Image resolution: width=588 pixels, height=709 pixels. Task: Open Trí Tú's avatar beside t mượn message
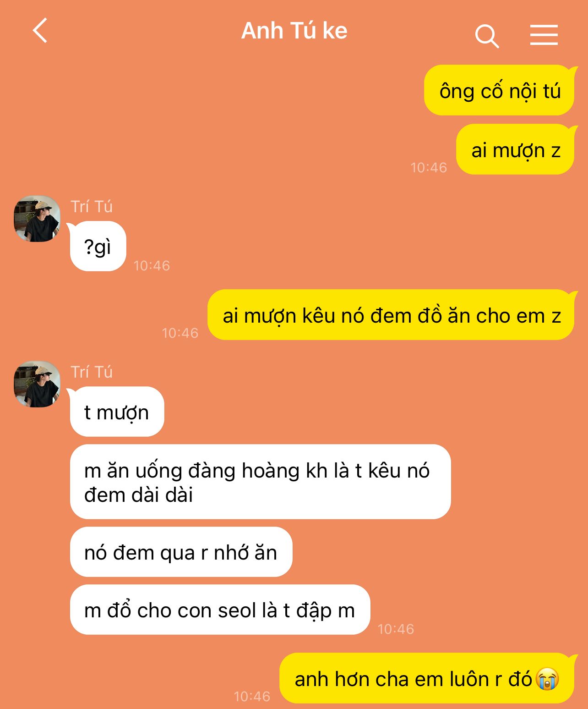[x=37, y=384]
